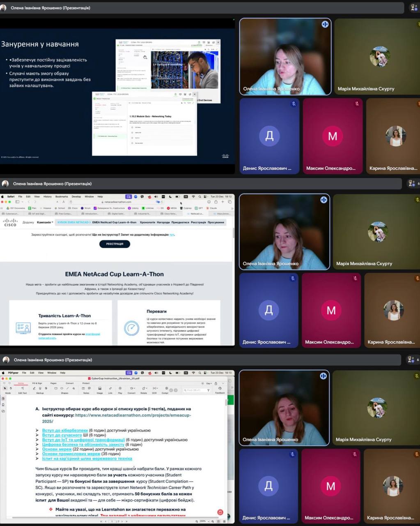Screen dimensions: 420x526
Task: Focus the netacadlearnathon.com address bar
Action: (x=116, y=202)
